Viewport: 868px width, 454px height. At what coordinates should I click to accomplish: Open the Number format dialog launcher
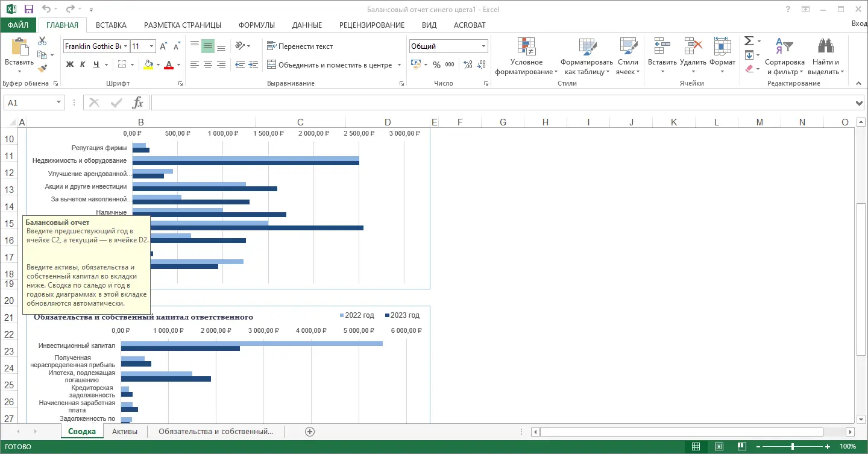(485, 83)
